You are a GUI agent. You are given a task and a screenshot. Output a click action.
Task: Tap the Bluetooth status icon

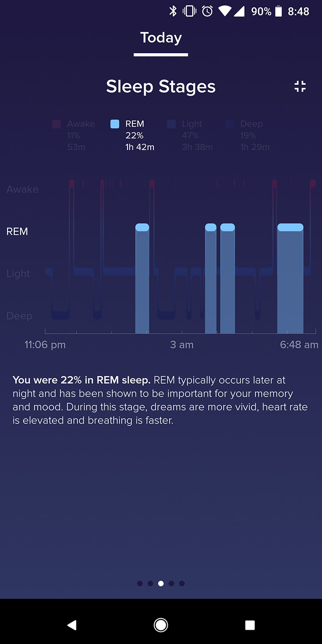(x=173, y=11)
